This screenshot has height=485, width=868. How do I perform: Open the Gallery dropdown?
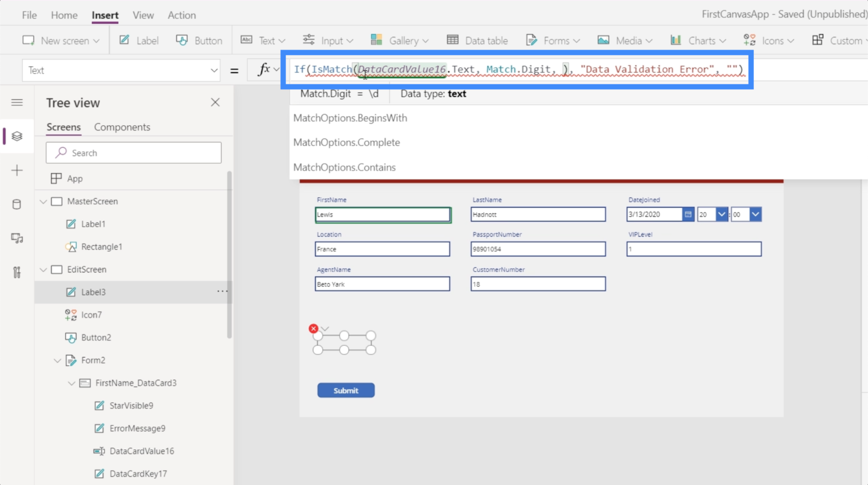(399, 40)
